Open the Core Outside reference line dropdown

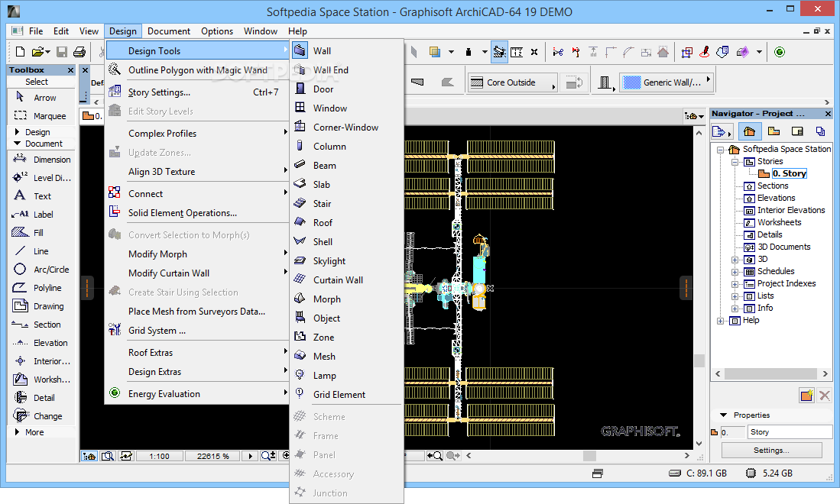(x=512, y=82)
